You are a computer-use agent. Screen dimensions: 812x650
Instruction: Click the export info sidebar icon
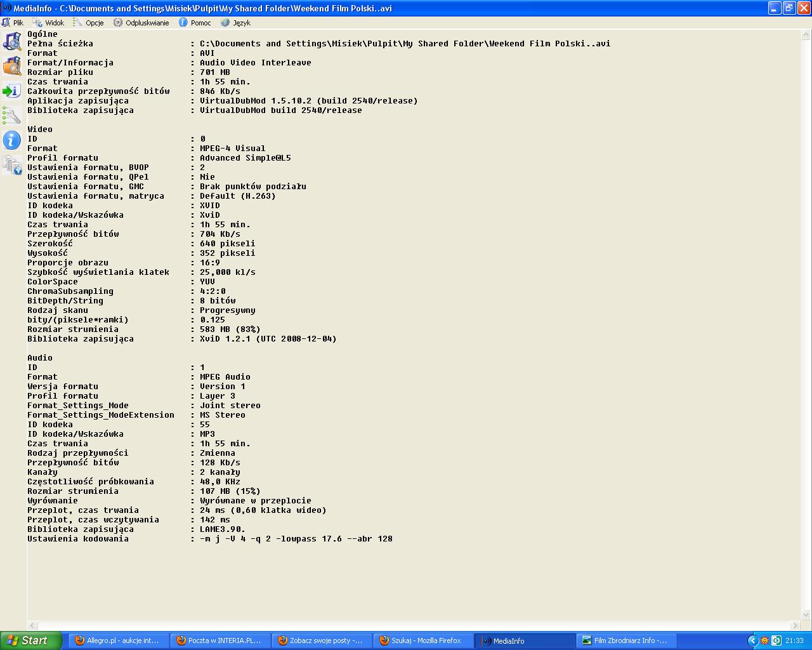click(12, 91)
